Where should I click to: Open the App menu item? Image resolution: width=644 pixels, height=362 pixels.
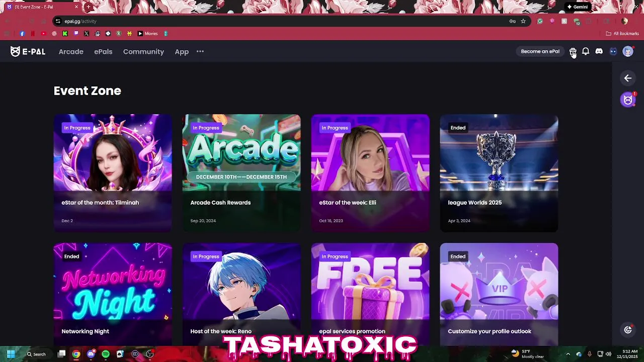pos(182,51)
